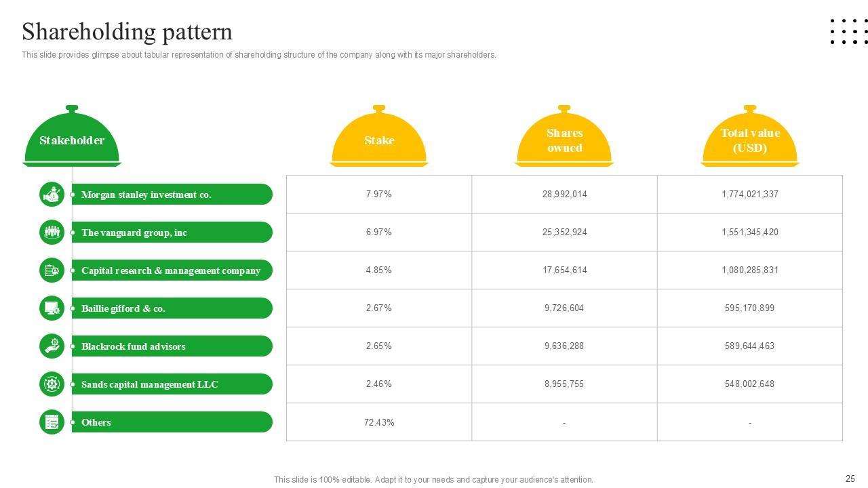Click the money bag icon beside Morgan Stanley
Image resolution: width=868 pixels, height=488 pixels.
[52, 195]
